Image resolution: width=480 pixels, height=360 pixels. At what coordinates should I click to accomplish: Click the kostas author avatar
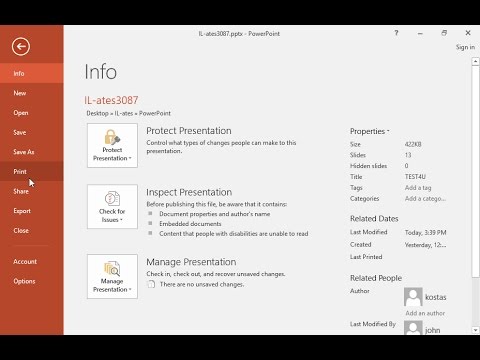[413, 297]
